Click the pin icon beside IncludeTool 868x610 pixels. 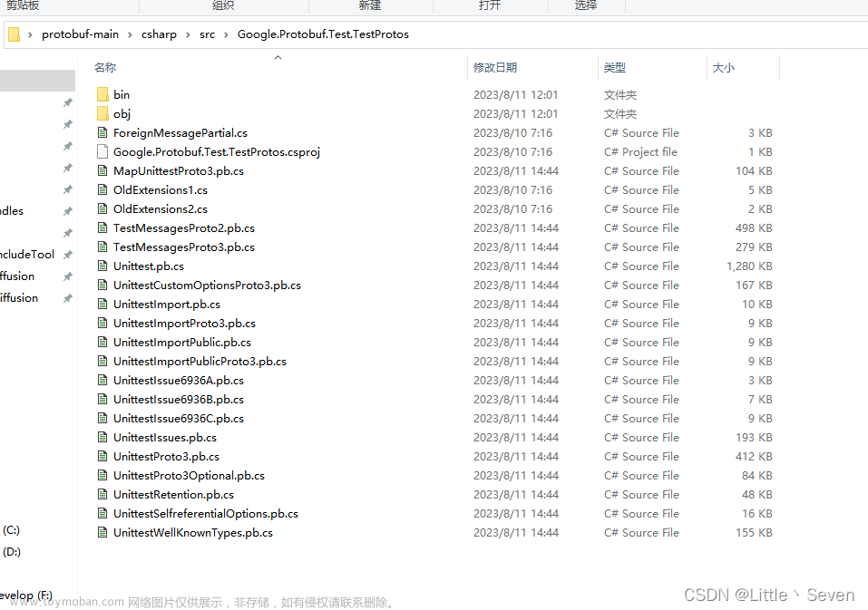67,255
